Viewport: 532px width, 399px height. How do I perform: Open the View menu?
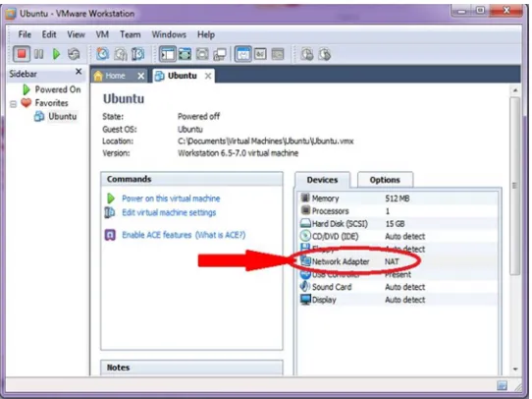(x=76, y=34)
